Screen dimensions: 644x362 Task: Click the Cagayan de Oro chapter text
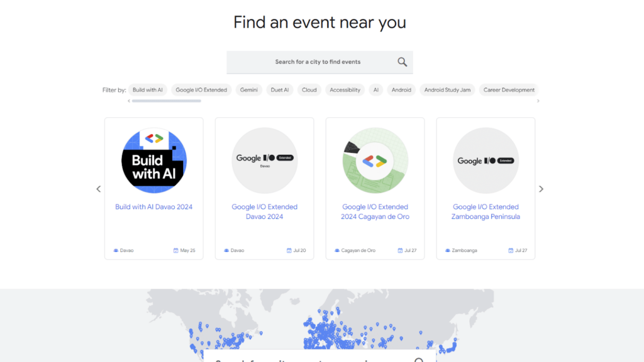(x=358, y=250)
